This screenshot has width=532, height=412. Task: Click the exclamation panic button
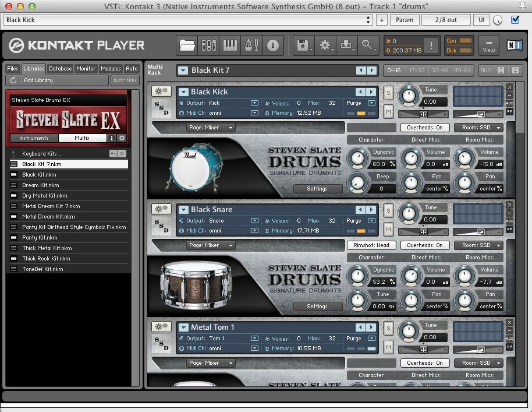(x=431, y=45)
